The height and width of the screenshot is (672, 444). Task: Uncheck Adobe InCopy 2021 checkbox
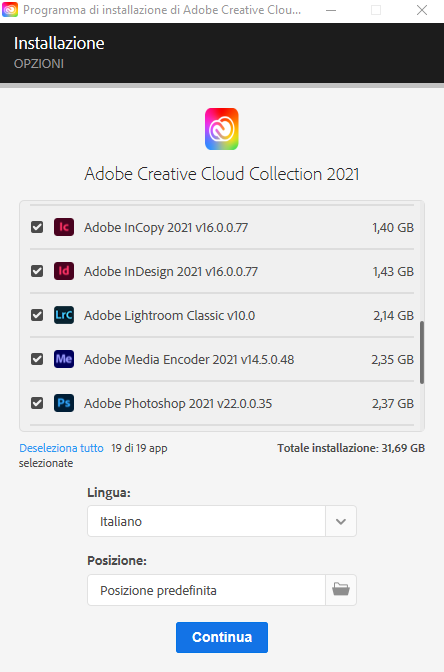click(x=37, y=227)
